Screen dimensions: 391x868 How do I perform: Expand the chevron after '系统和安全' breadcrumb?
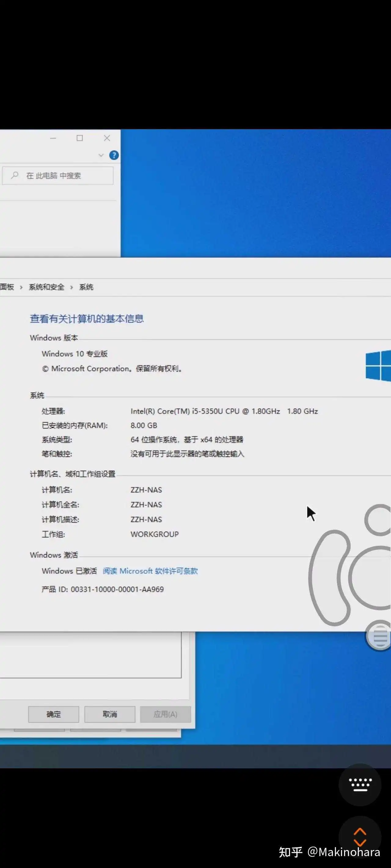(71, 288)
